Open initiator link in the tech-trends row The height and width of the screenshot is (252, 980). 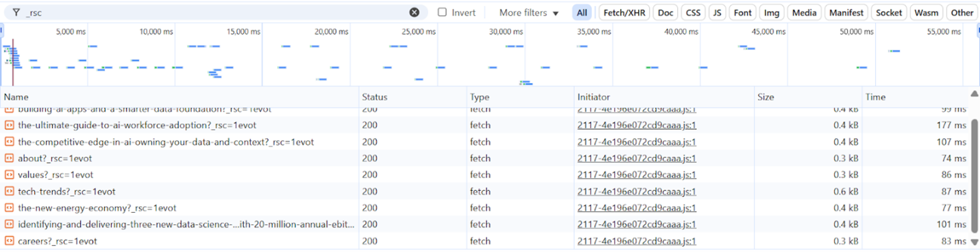(637, 191)
